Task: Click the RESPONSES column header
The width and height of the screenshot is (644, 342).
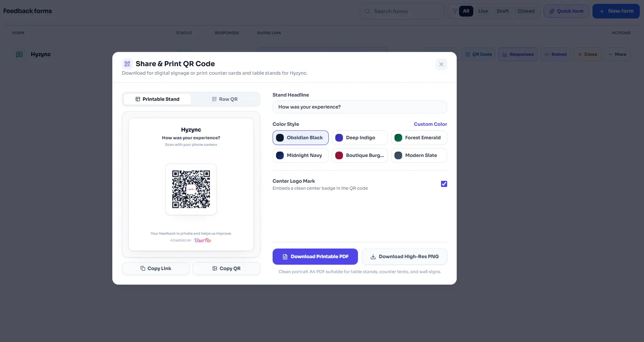Action: tap(227, 33)
